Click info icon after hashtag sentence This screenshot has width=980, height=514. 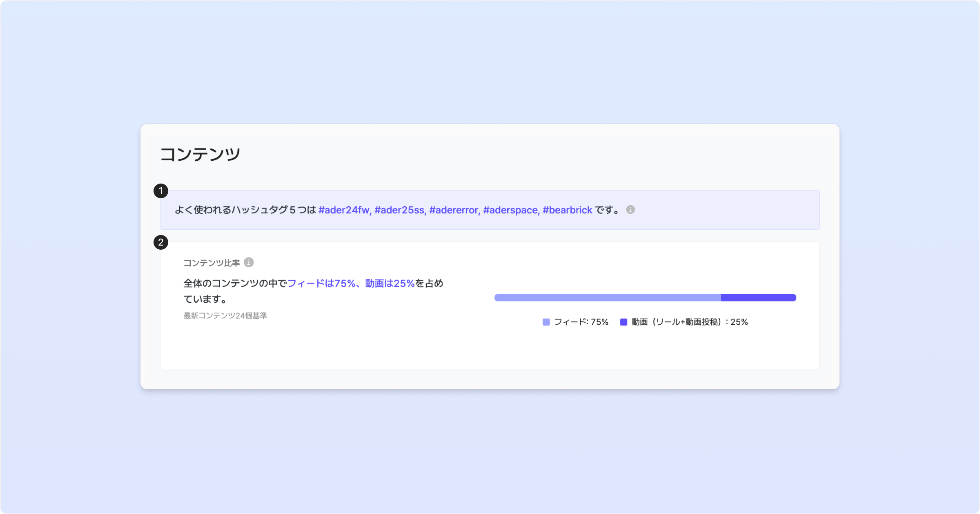(630, 210)
